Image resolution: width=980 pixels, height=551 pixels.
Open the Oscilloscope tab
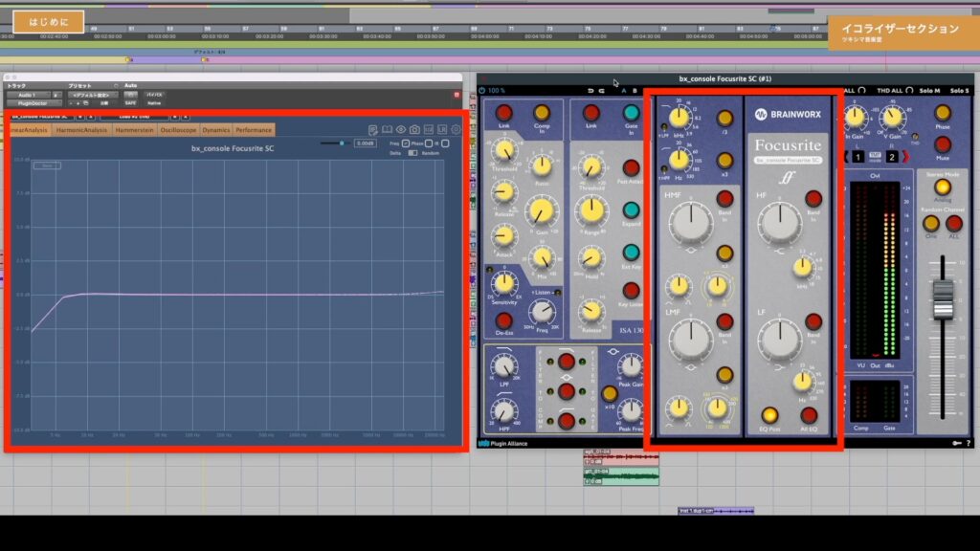pos(178,130)
